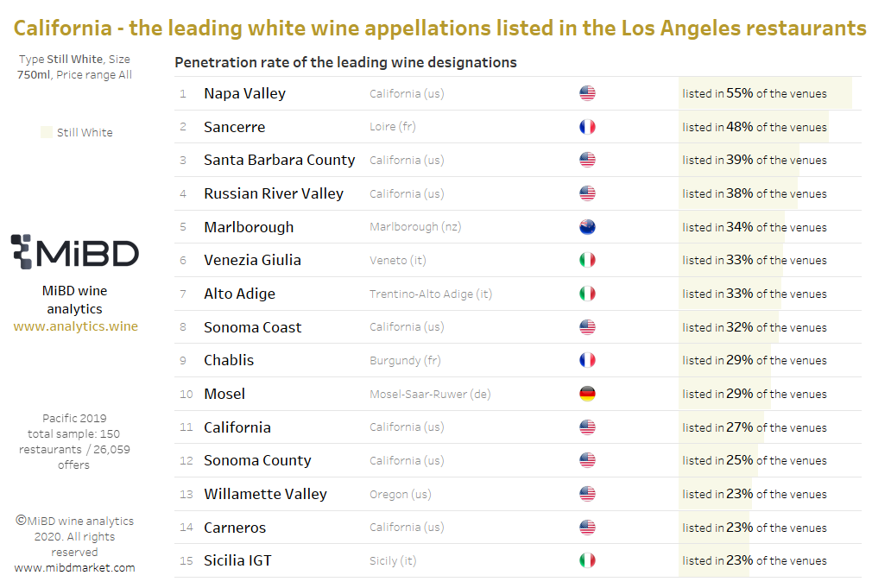Click the Sonoma Coast 32% bar
Viewport: 872px width, 588px height.
pyautogui.click(x=729, y=327)
